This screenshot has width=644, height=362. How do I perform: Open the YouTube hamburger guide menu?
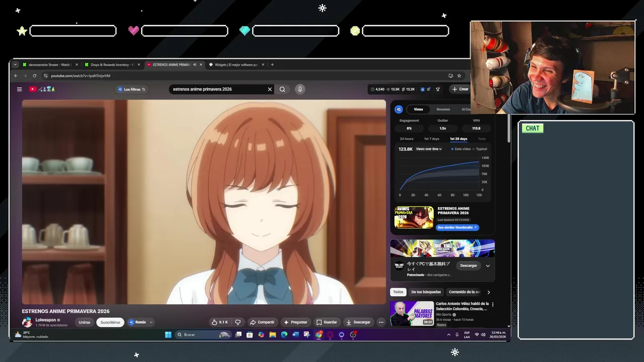click(19, 89)
